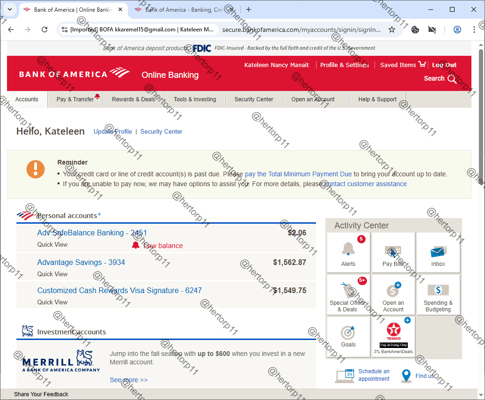Viewport: 485px width, 400px height.
Task: Click the Open an Account tile
Action: [x=393, y=294]
